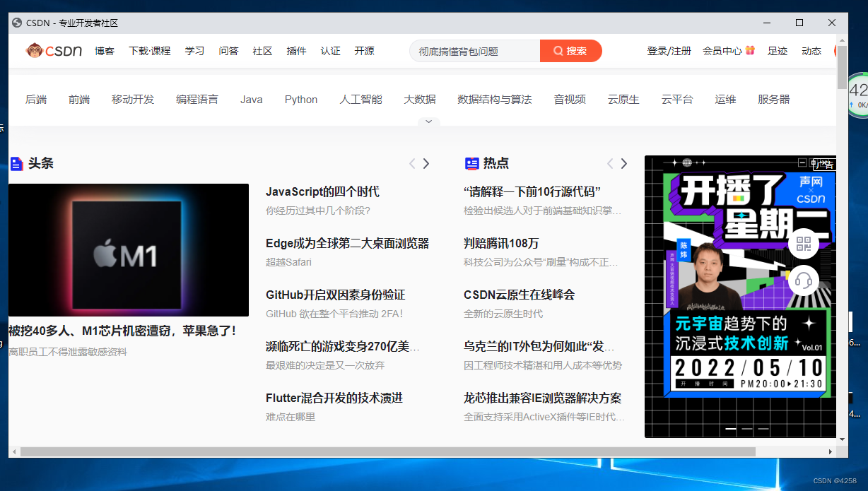Click the CSDN monkey logo

point(54,50)
